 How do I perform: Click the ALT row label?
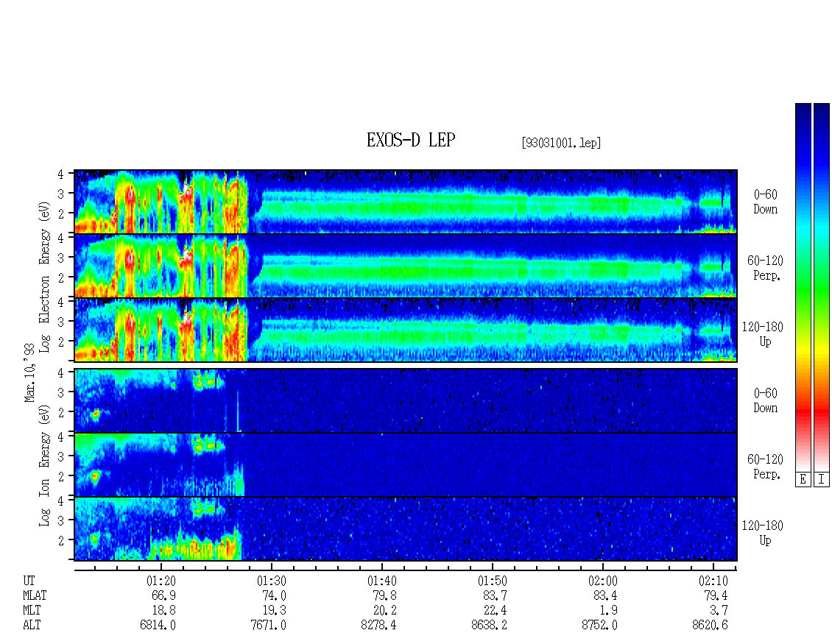(32, 626)
